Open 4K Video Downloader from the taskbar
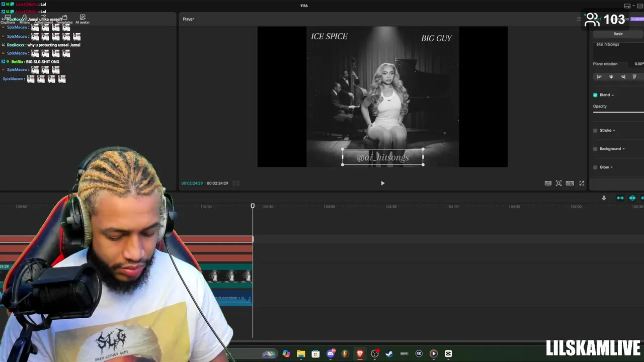644x362 pixels. 419,354
